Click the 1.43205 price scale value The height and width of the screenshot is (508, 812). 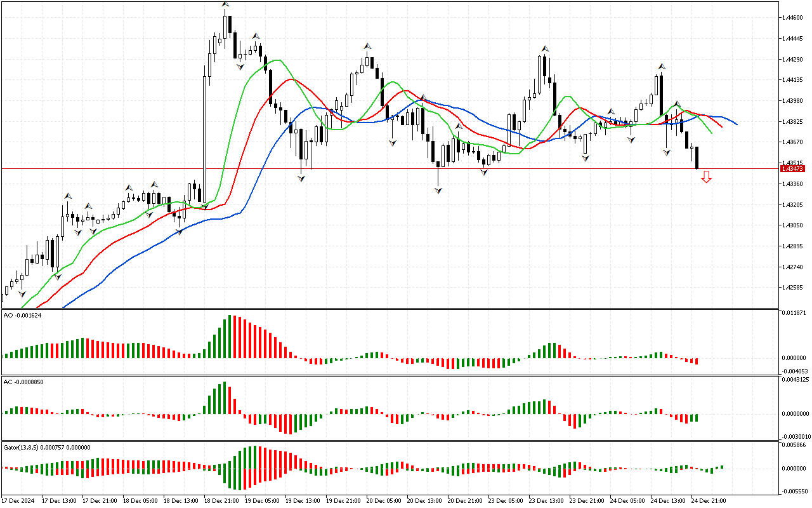pos(793,204)
